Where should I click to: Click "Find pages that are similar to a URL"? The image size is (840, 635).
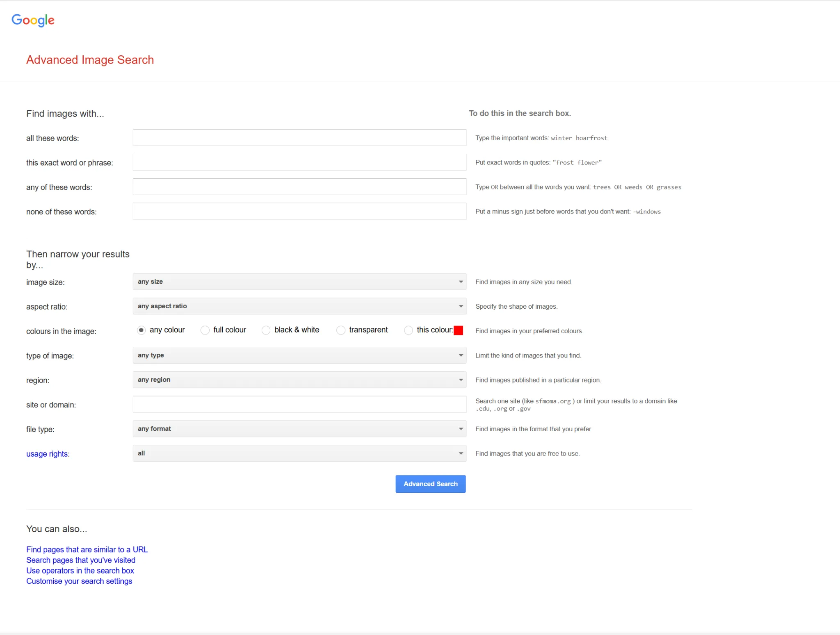pos(87,549)
